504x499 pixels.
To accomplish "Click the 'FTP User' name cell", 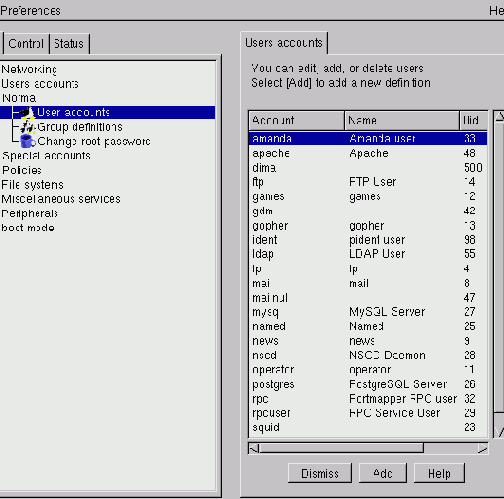I will pos(373,182).
